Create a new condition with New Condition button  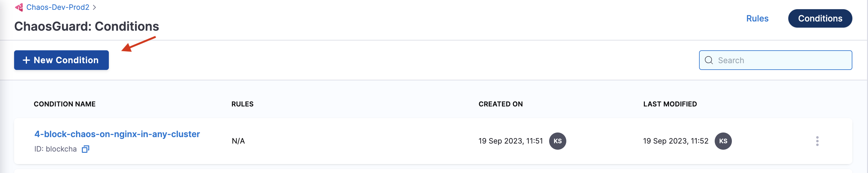pos(61,60)
